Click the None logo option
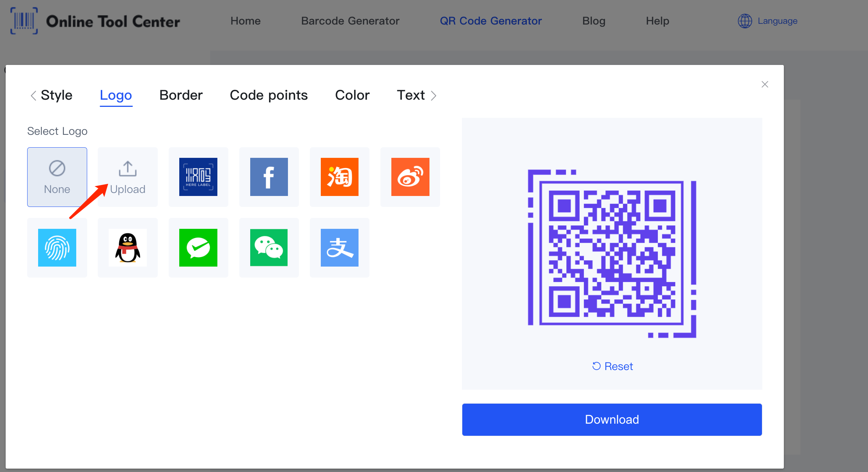Image resolution: width=868 pixels, height=472 pixels. point(57,177)
